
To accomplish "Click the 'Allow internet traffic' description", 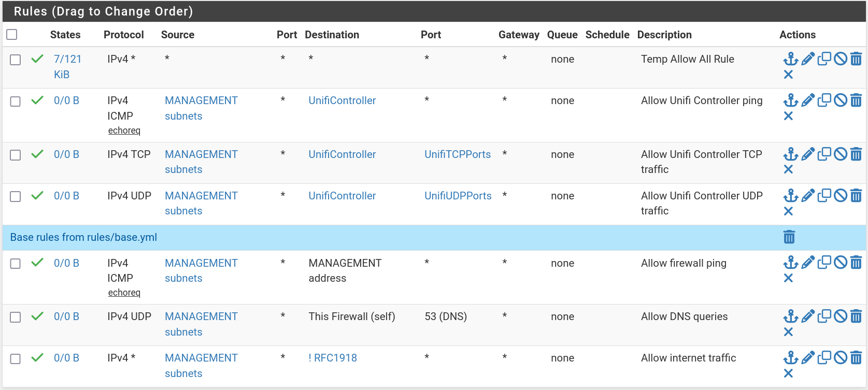I will pos(688,358).
